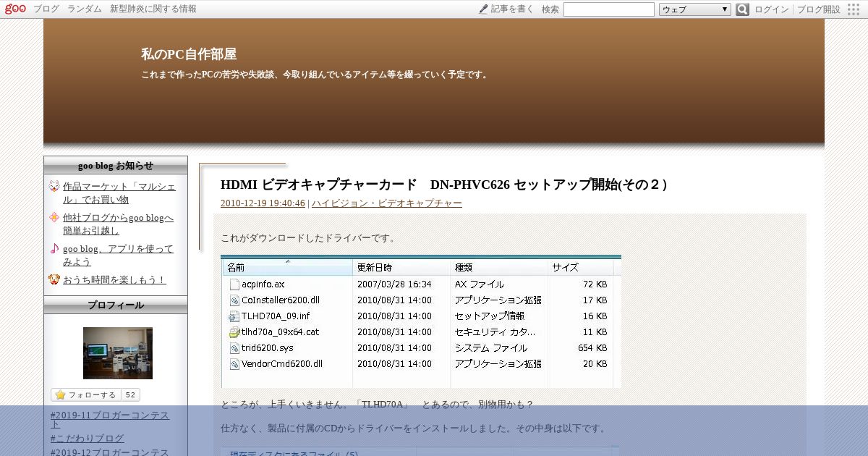Open #こだわりブログ tag link
Viewport: 868px width, 456px height.
[x=88, y=438]
